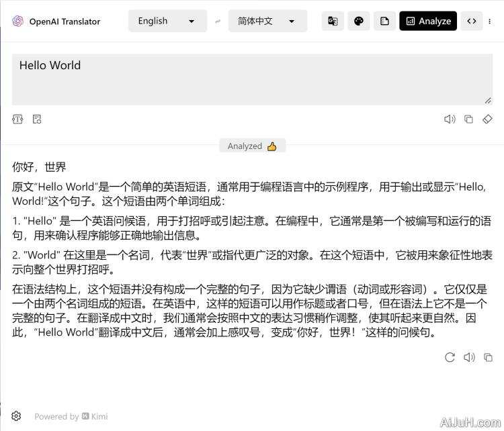504x431 pixels.
Task: Copy the translated result text
Action: coord(489,357)
